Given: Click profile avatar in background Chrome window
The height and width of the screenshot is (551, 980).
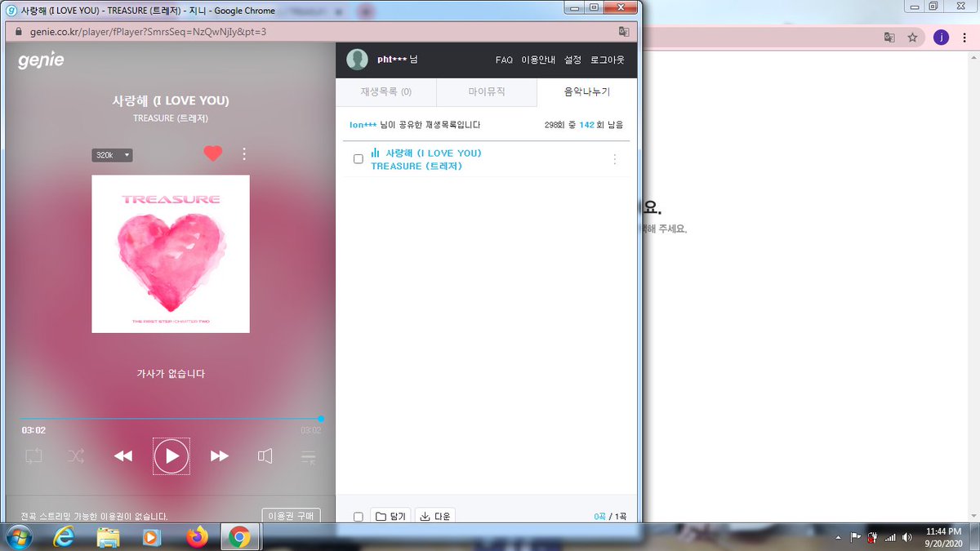Looking at the screenshot, I should (941, 38).
